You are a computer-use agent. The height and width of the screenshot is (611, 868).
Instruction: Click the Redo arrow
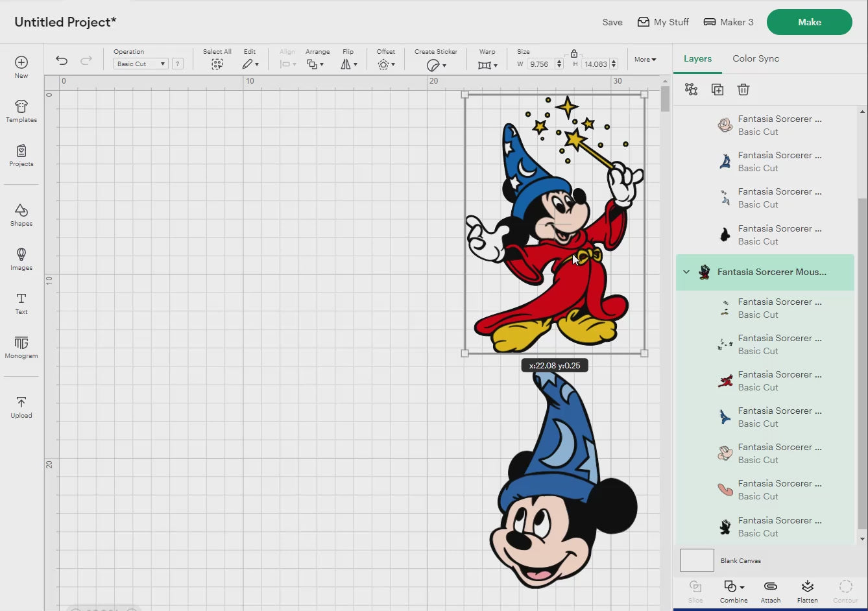[x=86, y=60]
